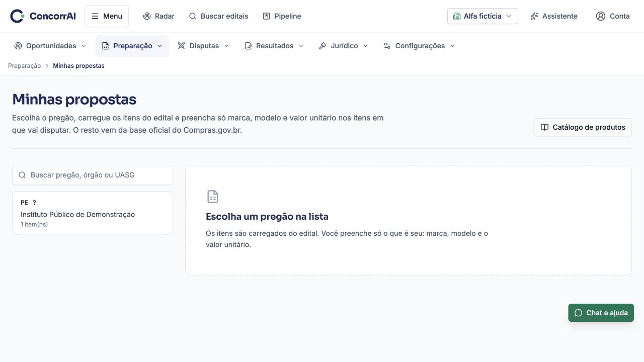The width and height of the screenshot is (644, 362).
Task: Open the Assistente panel
Action: (554, 16)
